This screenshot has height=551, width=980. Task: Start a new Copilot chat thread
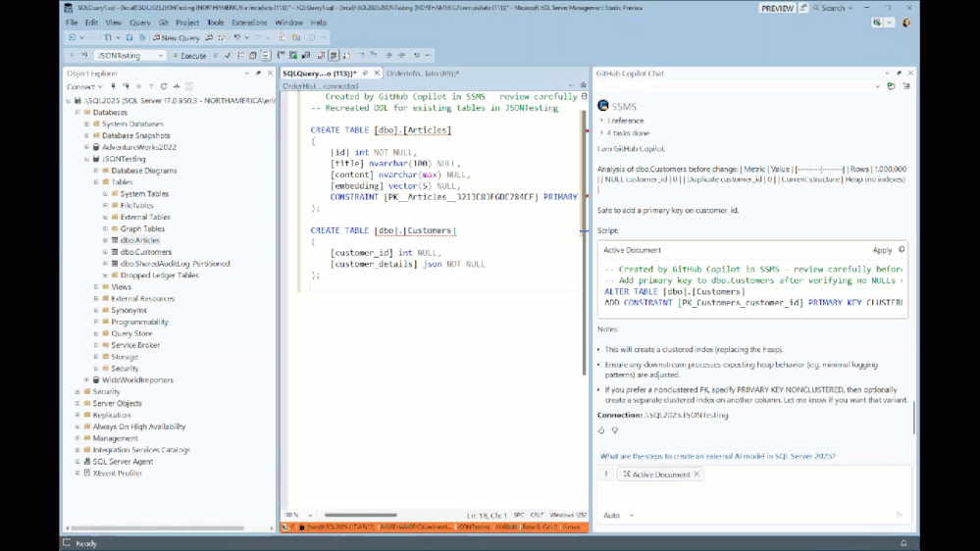pos(891,86)
